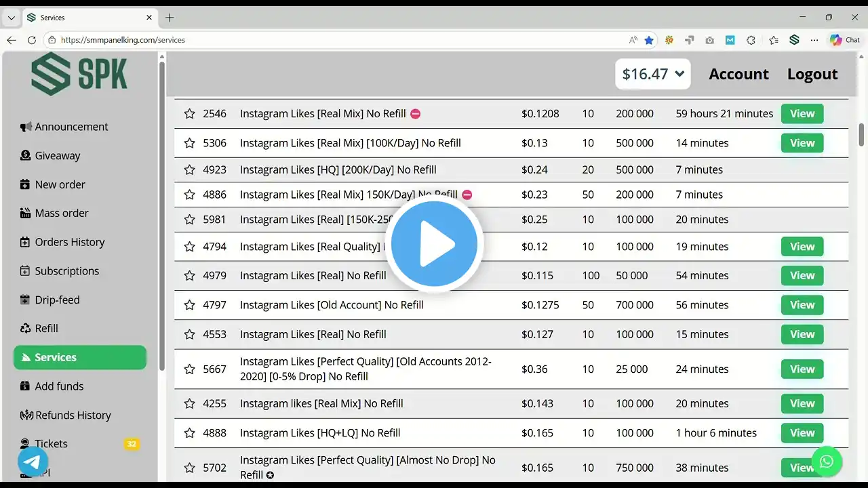View details for service 2546
Viewport: 868px width, 488px height.
point(802,114)
